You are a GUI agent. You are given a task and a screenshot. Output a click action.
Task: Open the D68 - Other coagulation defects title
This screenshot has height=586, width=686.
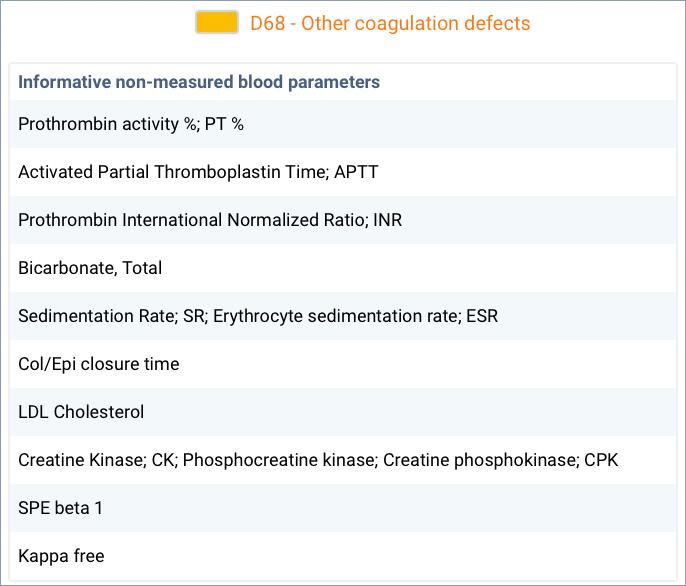pyautogui.click(x=390, y=23)
